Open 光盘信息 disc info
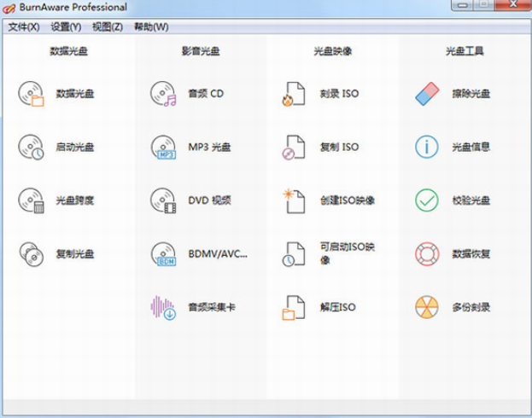Viewport: 532px width, 418px height. (426, 147)
